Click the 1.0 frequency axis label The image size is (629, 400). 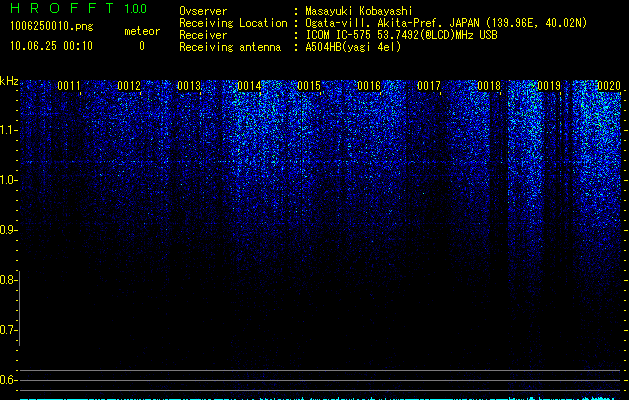(x=8, y=180)
